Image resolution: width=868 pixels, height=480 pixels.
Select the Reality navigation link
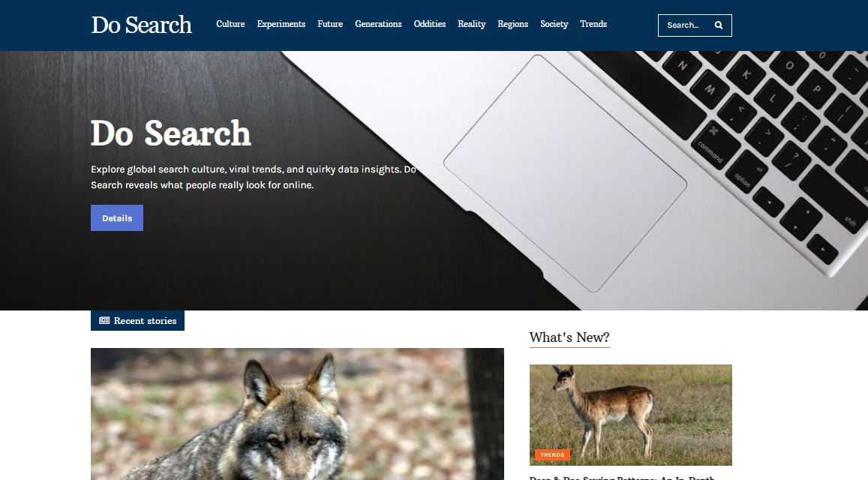[x=472, y=24]
